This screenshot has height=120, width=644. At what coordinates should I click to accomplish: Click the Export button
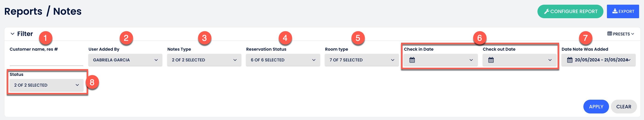[x=623, y=11]
